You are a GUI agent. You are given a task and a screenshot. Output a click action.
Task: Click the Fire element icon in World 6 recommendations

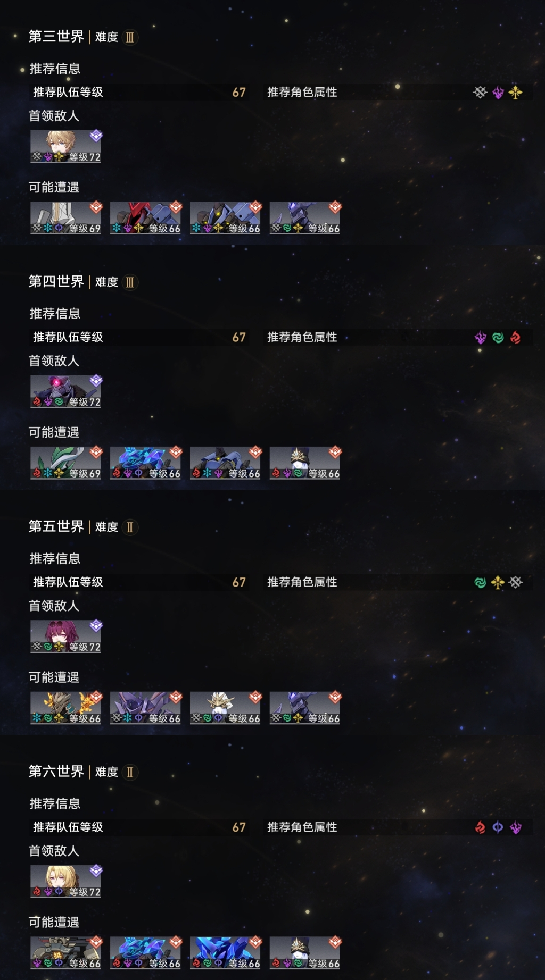tap(480, 827)
